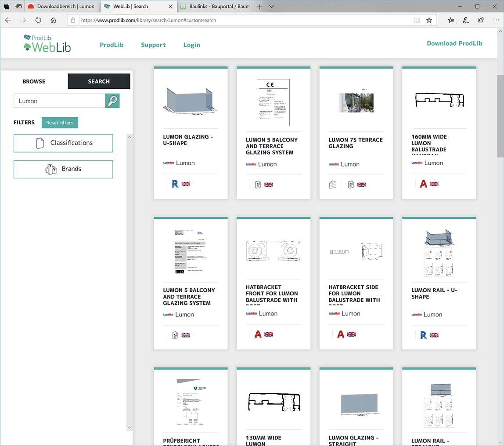This screenshot has height=446, width=504.
Task: Click the 3D model icon on Lumon 7S Terrace Glazing card
Action: (333, 185)
